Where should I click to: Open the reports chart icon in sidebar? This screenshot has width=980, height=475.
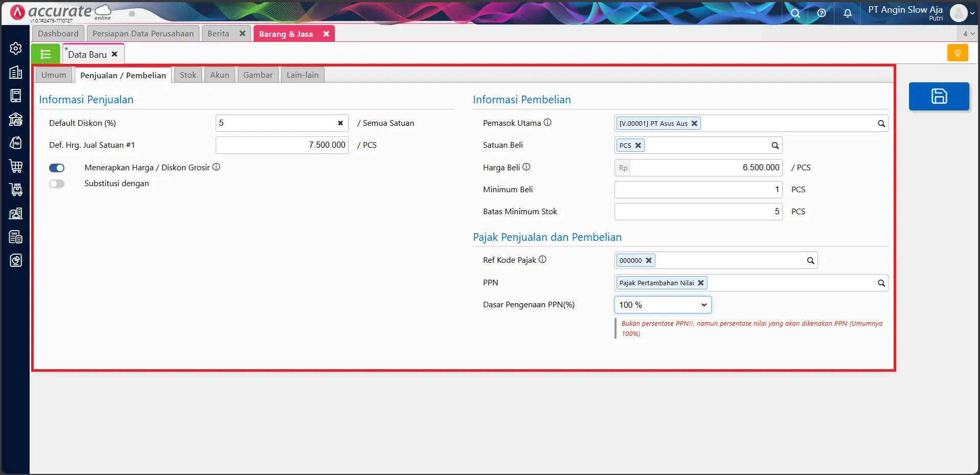coord(16,260)
